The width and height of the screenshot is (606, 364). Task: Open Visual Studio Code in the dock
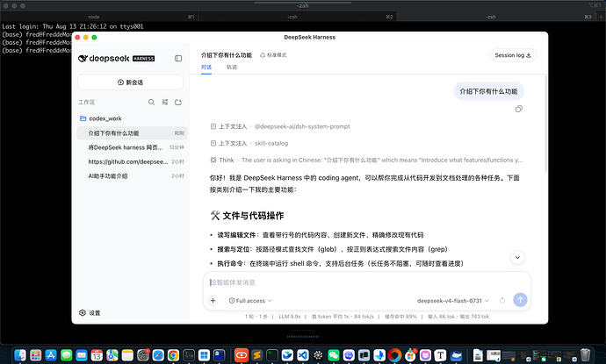pos(303,354)
